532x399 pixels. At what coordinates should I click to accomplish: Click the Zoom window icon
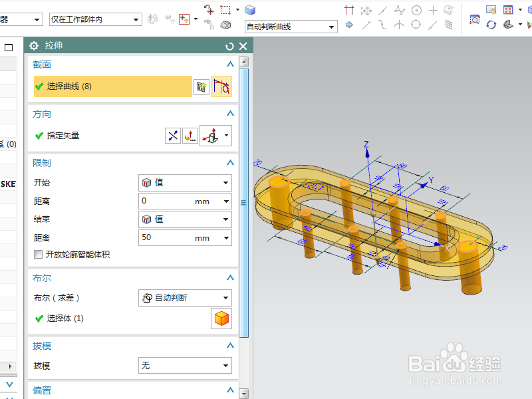474,20
